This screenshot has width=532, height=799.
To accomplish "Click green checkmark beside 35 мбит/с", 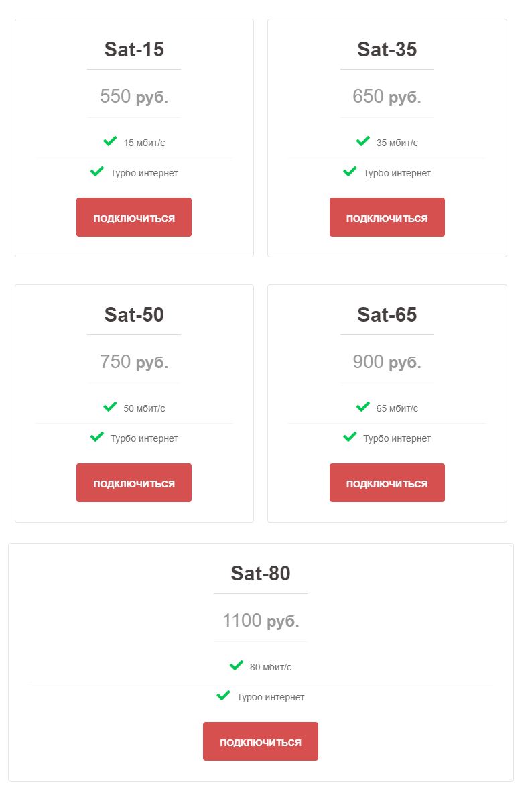I will click(363, 141).
